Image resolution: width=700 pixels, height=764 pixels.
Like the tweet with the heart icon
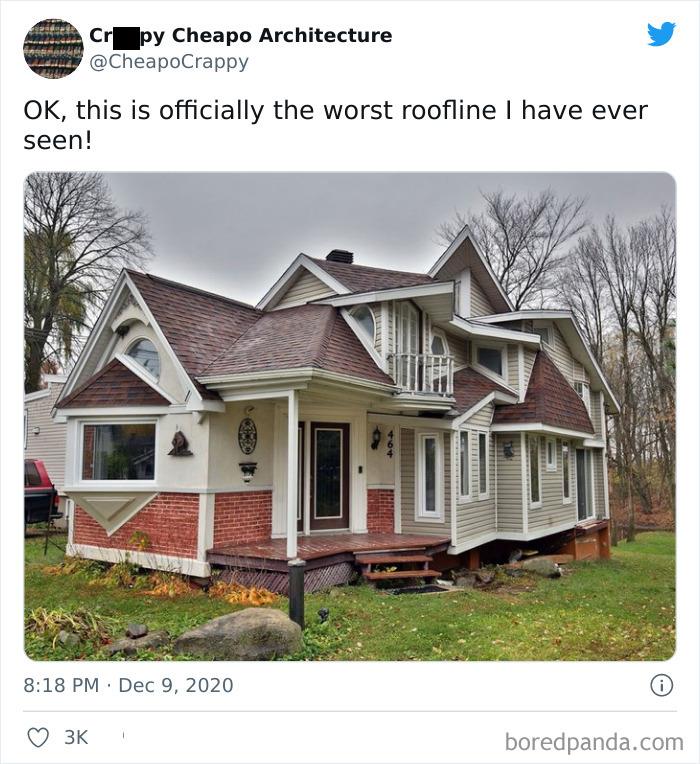38,737
